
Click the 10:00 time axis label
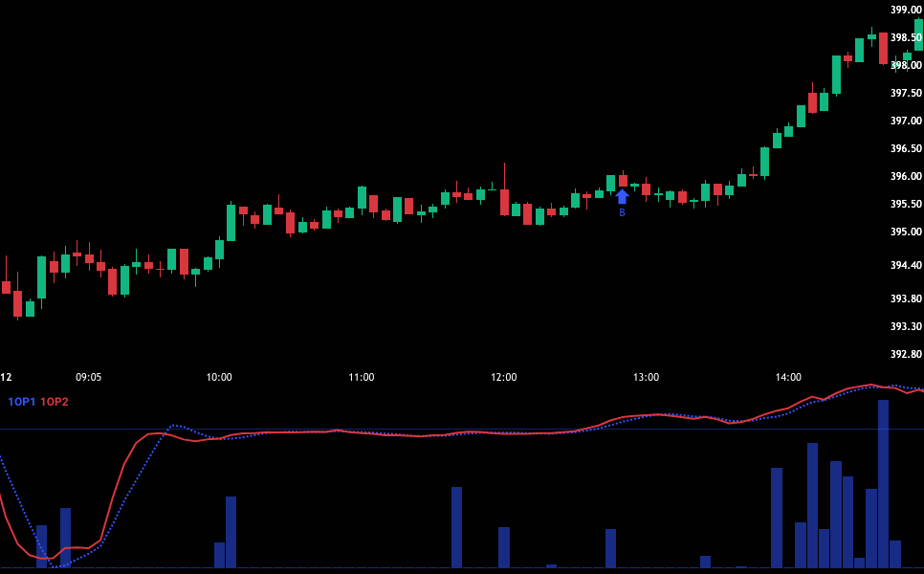(219, 377)
